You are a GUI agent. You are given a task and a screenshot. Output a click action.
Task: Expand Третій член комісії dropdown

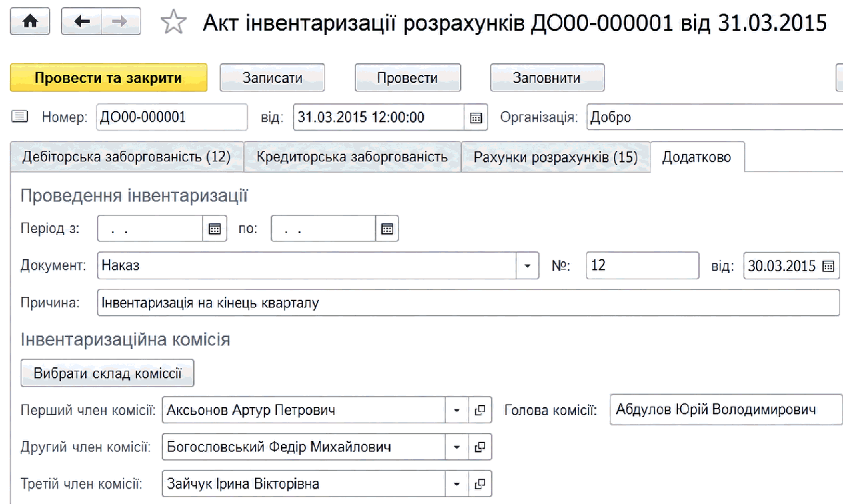point(457,484)
